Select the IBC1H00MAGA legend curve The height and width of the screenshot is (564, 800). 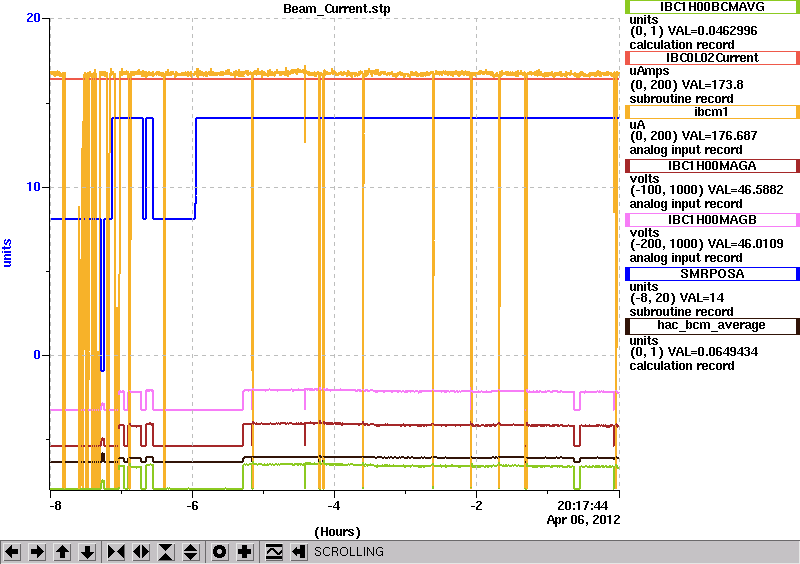(x=712, y=166)
